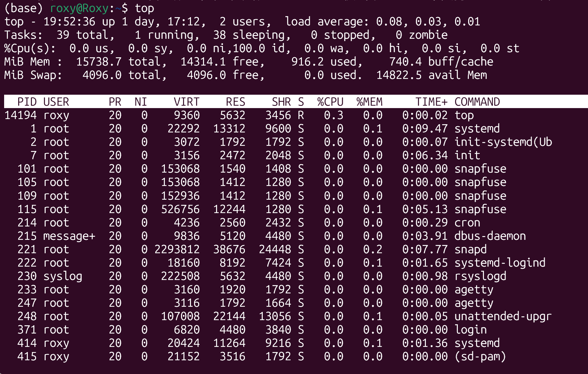
Task: Click the unattended-upgr process name
Action: pos(503,316)
